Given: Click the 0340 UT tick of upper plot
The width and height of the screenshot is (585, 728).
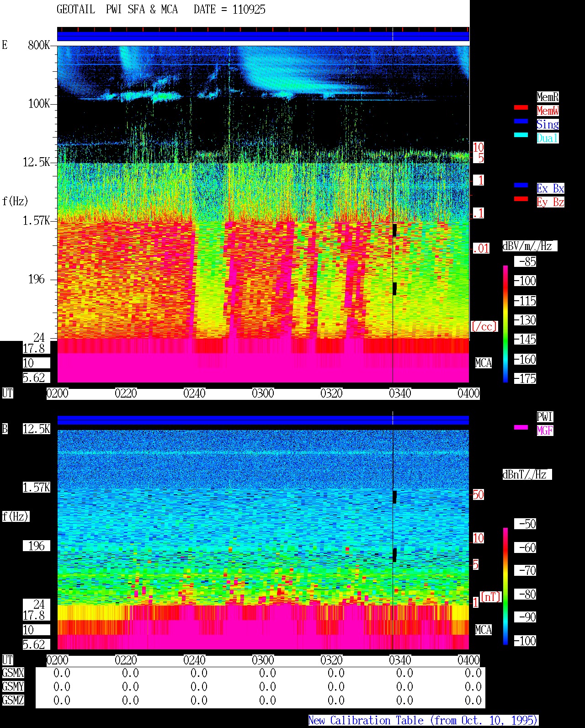Looking at the screenshot, I should click(x=400, y=393).
